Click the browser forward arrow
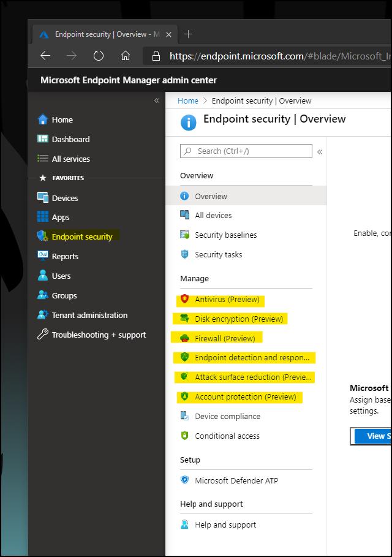The height and width of the screenshot is (557, 392). coord(72,56)
